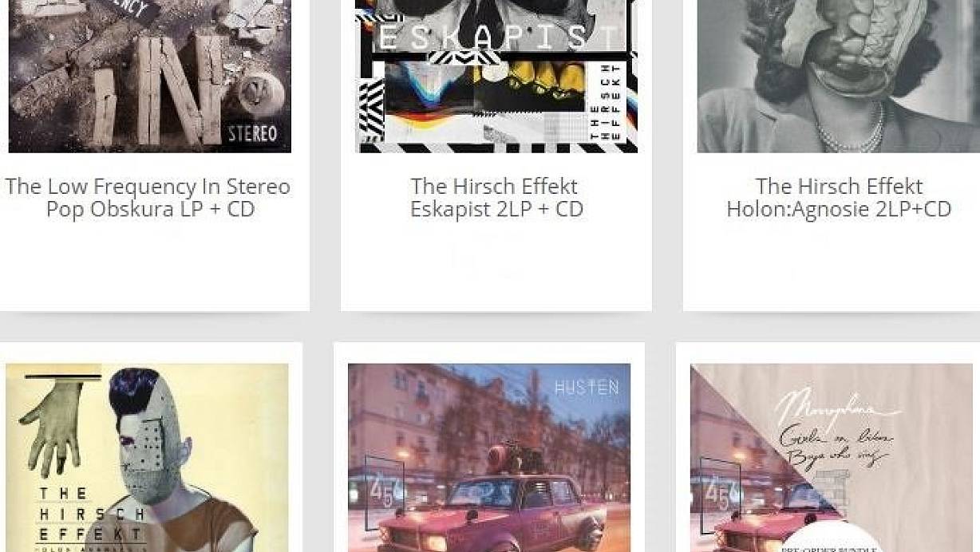
Task: Open the Eskapist skull cover thumbnail
Action: click(496, 76)
